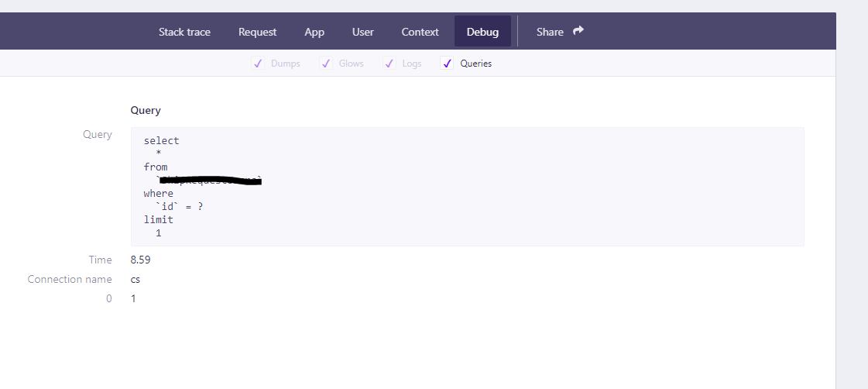Click the Time label
This screenshot has width=868, height=389.
100,260
